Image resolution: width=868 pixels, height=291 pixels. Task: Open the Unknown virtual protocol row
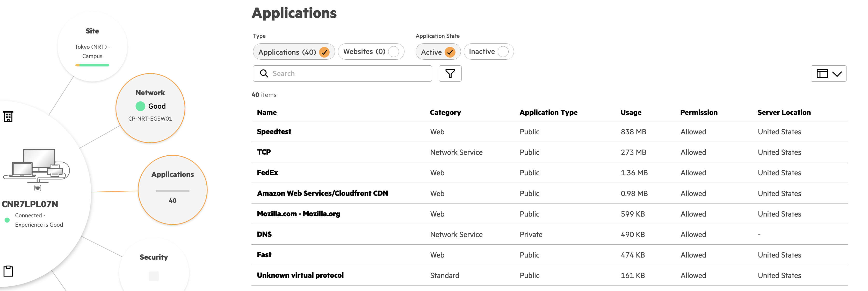[549, 275]
